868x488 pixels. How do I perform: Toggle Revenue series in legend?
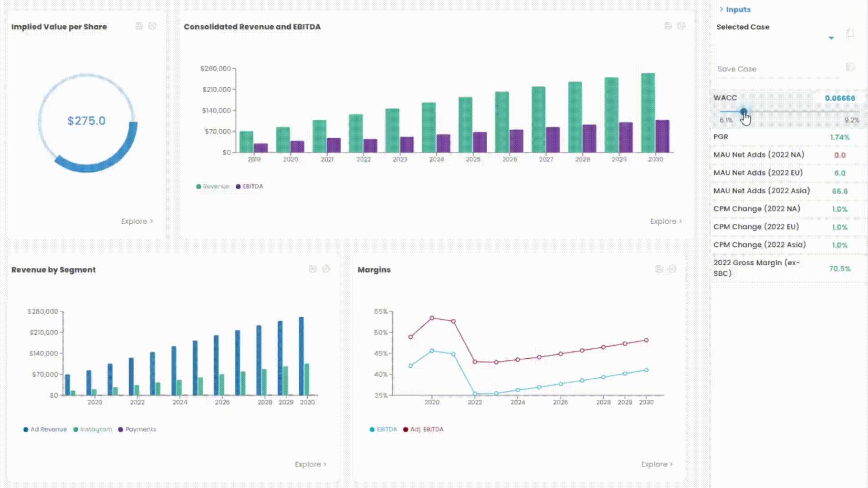212,187
